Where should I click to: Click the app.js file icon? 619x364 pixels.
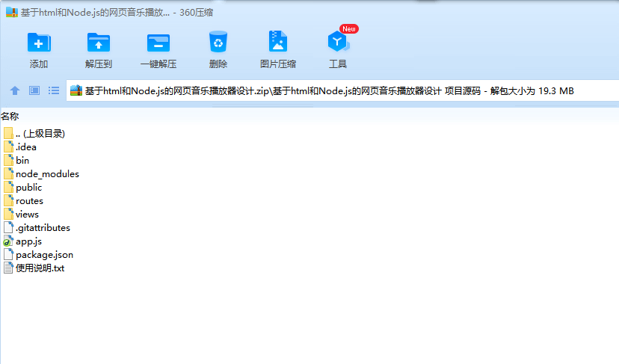click(x=8, y=241)
